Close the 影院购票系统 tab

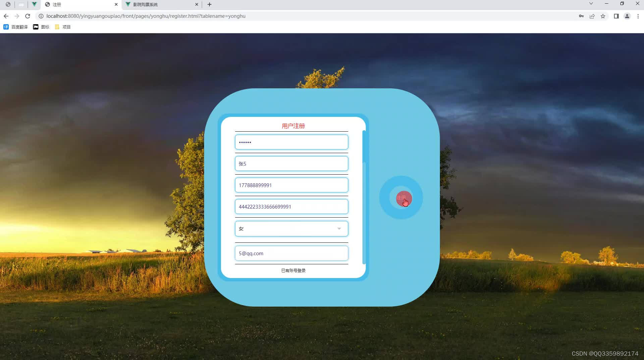pyautogui.click(x=197, y=4)
